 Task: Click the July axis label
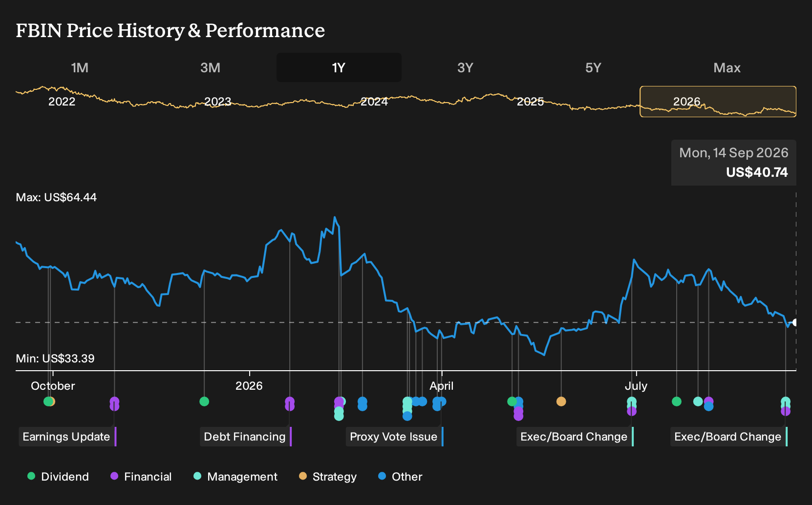[636, 386]
